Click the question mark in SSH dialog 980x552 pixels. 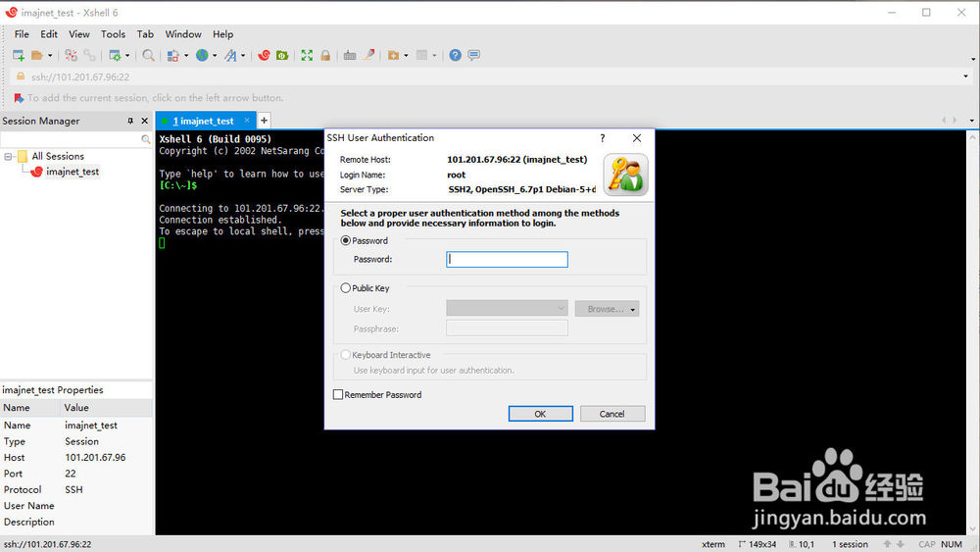click(603, 138)
